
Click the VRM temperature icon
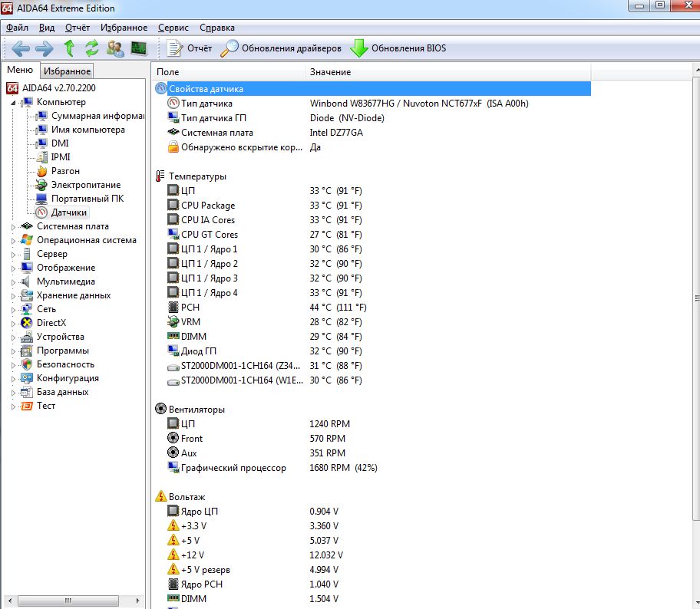(x=173, y=321)
